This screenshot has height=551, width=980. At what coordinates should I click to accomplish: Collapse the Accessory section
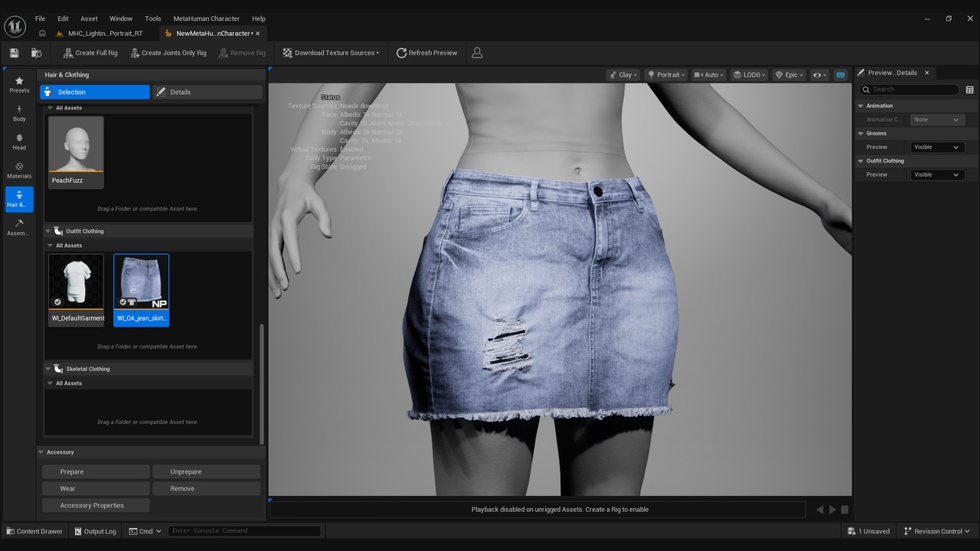click(41, 452)
